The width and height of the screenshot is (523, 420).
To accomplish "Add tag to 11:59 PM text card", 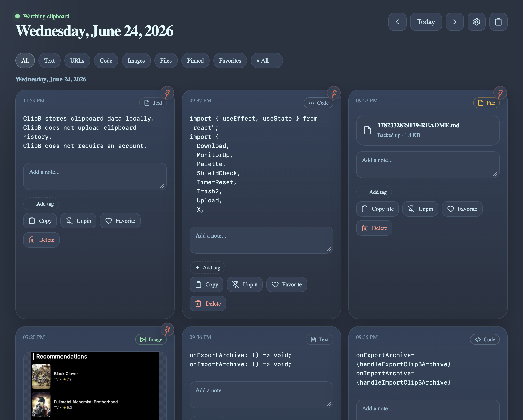I will tap(41, 204).
